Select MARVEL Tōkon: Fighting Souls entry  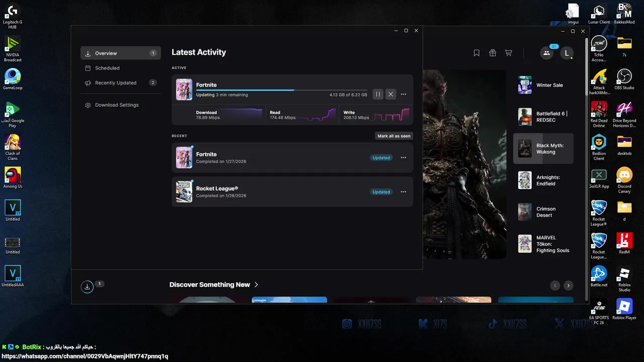click(543, 244)
